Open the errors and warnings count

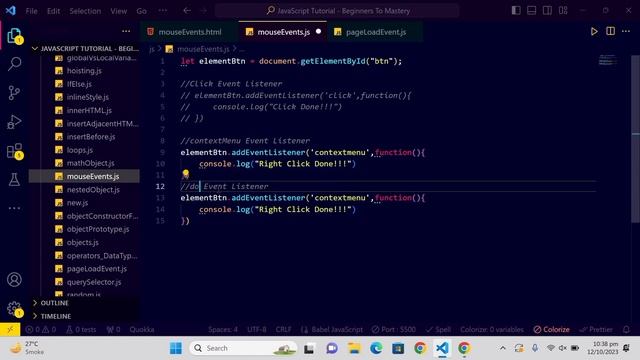(40, 329)
